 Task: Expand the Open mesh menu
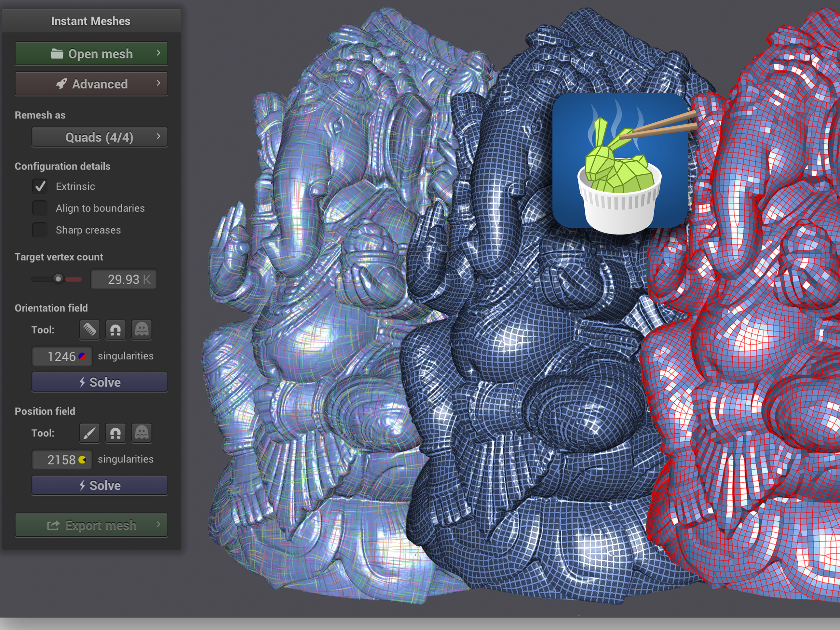tap(91, 54)
